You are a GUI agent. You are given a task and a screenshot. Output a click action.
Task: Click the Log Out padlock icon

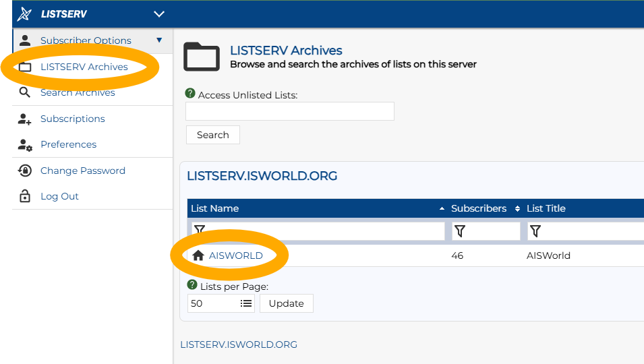point(25,196)
